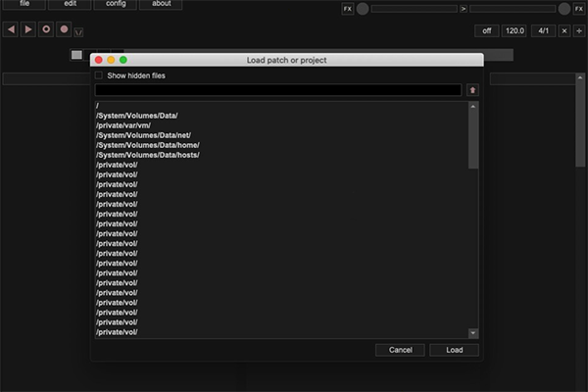Click the divide beats button
The height and width of the screenshot is (392, 588).
pyautogui.click(x=579, y=30)
